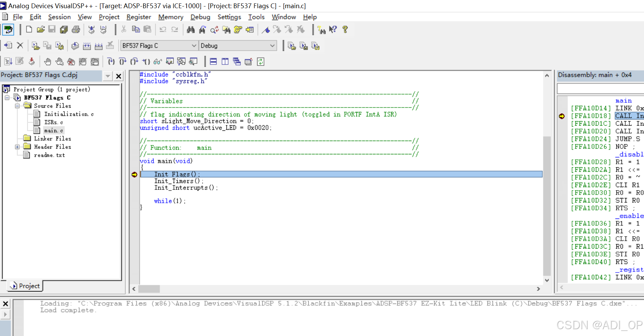Open the Register menu
644x336 pixels.
138,17
